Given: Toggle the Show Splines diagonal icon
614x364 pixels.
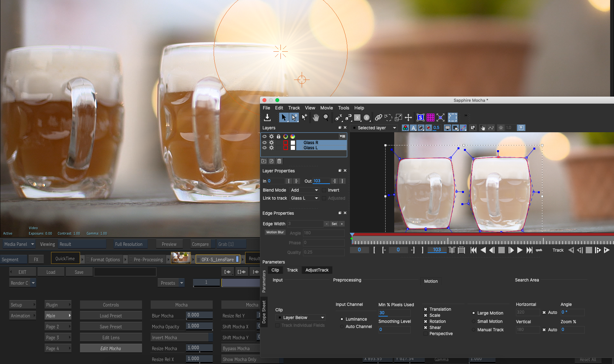Looking at the screenshot, I should pyautogui.click(x=463, y=128).
